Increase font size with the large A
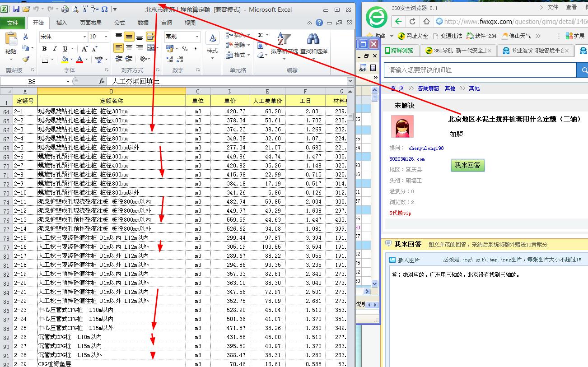Image resolution: width=588 pixels, height=367 pixels. [x=84, y=49]
